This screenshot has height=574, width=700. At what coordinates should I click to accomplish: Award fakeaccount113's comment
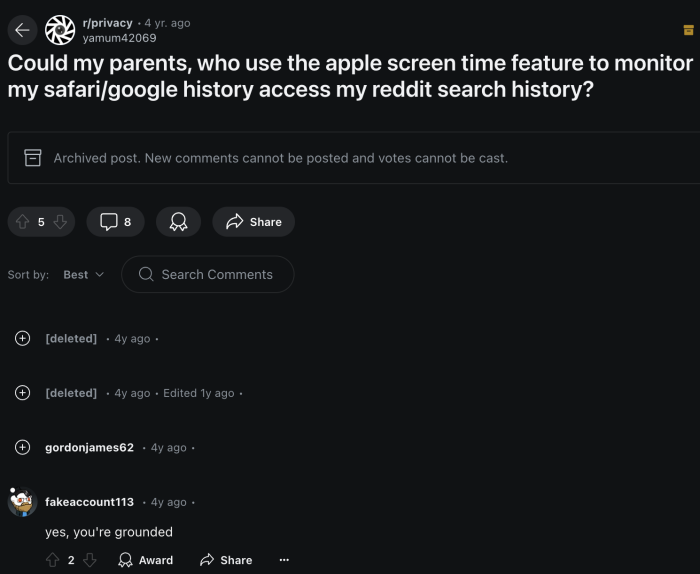pos(146,560)
